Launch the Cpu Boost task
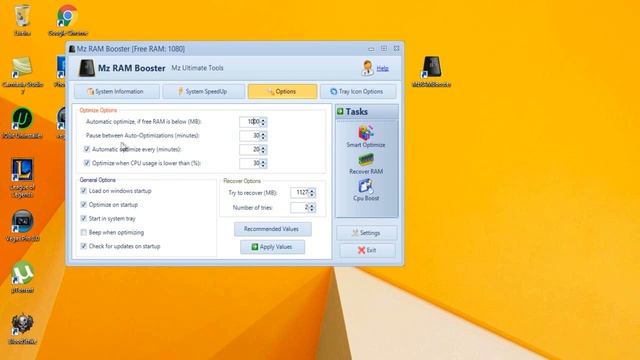This screenshot has height=360, width=640. [x=366, y=187]
